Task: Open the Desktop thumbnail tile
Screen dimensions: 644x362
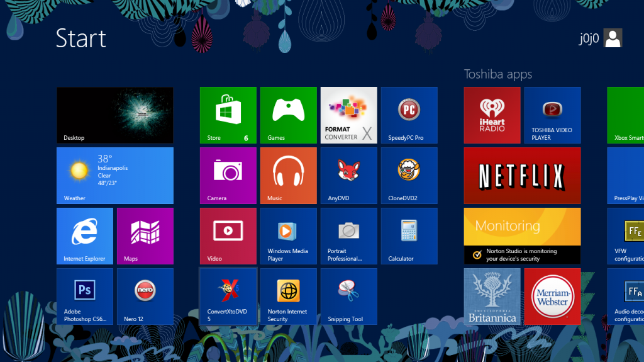Action: pyautogui.click(x=114, y=115)
